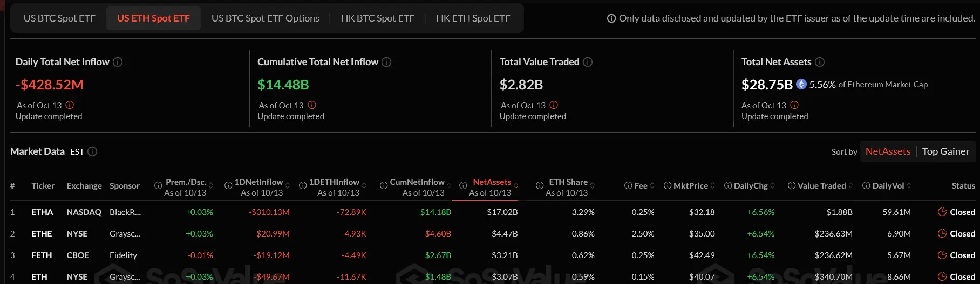This screenshot has height=284, width=980.
Task: Open ETHA ticker link
Action: 42,212
